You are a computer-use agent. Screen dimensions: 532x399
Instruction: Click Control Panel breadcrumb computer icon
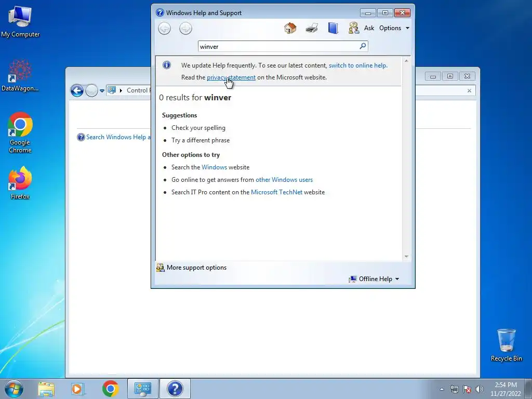tap(112, 90)
